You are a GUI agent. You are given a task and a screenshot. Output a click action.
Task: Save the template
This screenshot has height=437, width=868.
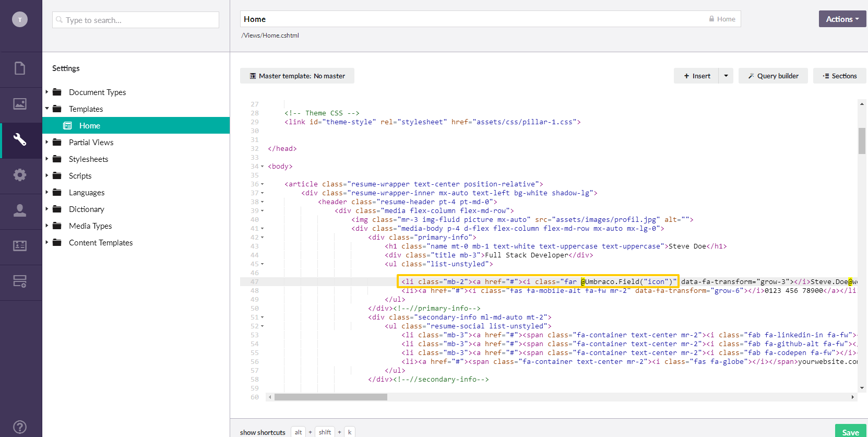coord(850,432)
